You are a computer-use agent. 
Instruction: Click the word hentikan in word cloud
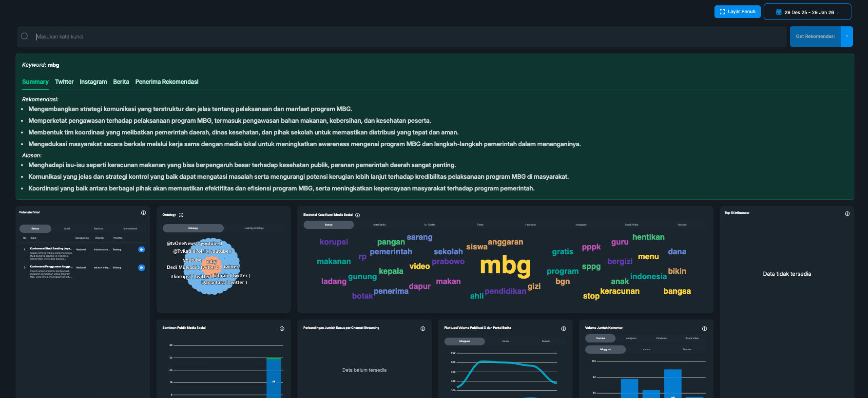pos(648,237)
